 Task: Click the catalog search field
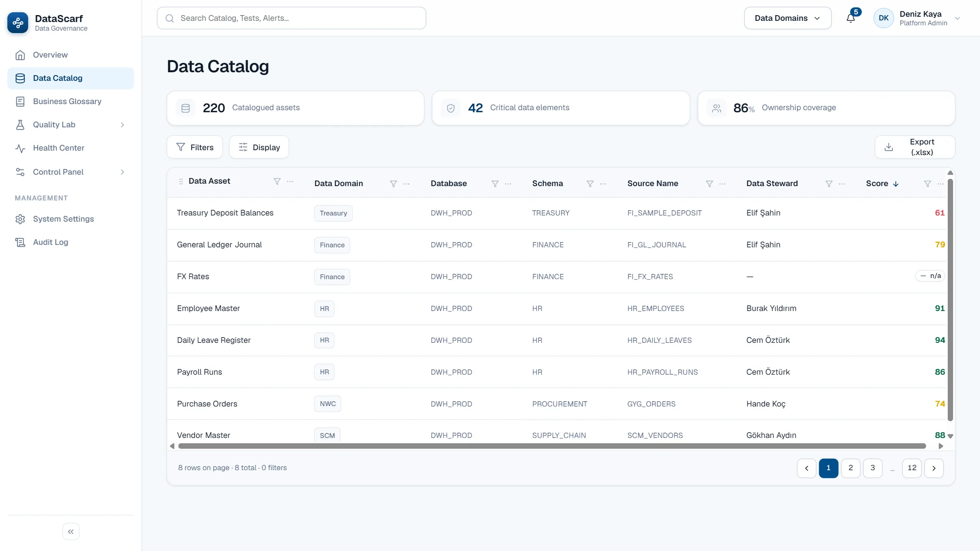coord(291,18)
